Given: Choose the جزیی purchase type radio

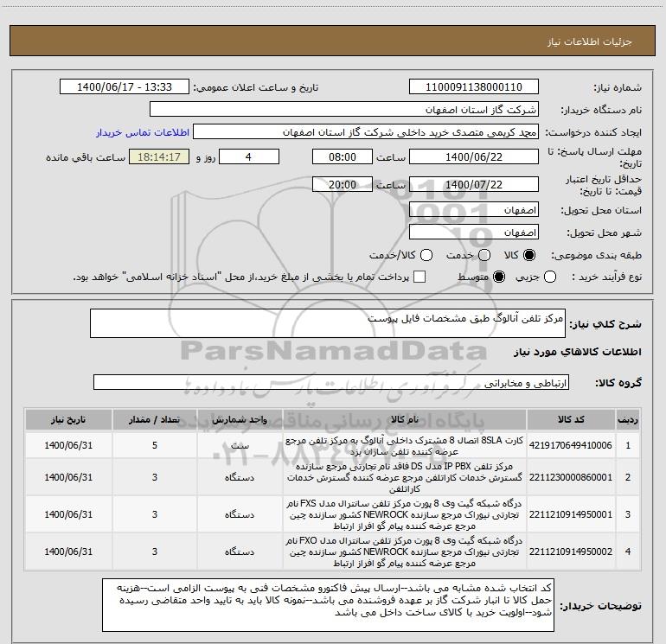Looking at the screenshot, I should tap(549, 277).
